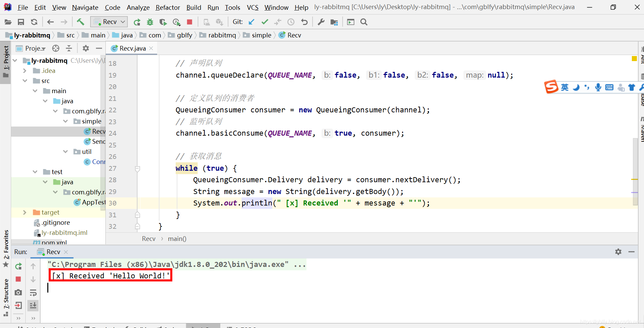The width and height of the screenshot is (644, 328).
Task: Click the rabbitmq breadcrumb folder
Action: (218, 35)
